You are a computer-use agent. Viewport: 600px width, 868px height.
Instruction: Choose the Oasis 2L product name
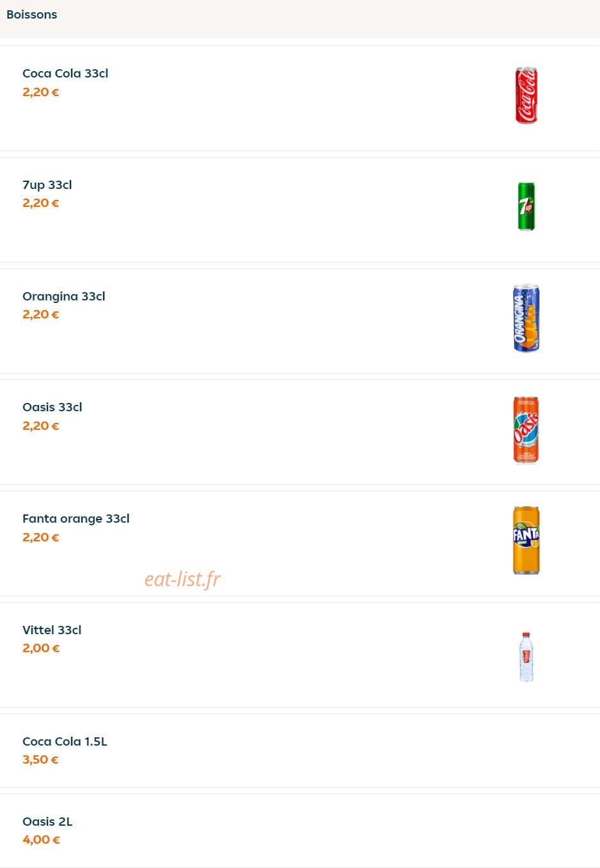click(x=47, y=822)
